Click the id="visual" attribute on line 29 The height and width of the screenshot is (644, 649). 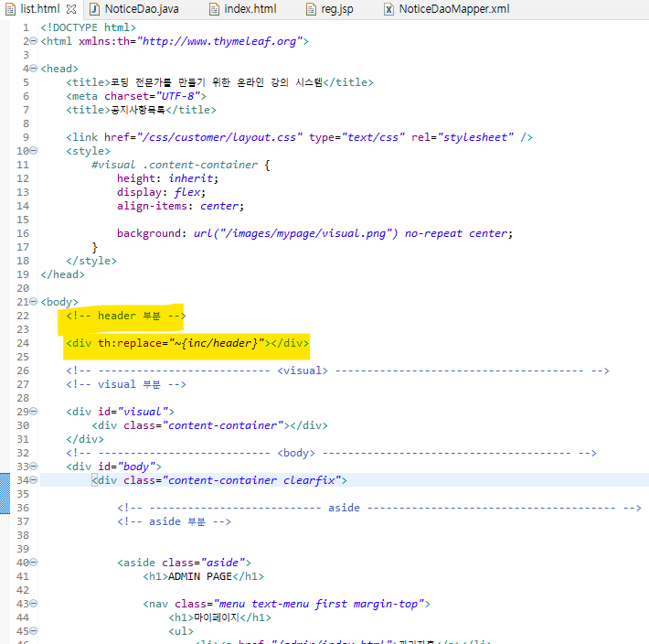click(133, 412)
